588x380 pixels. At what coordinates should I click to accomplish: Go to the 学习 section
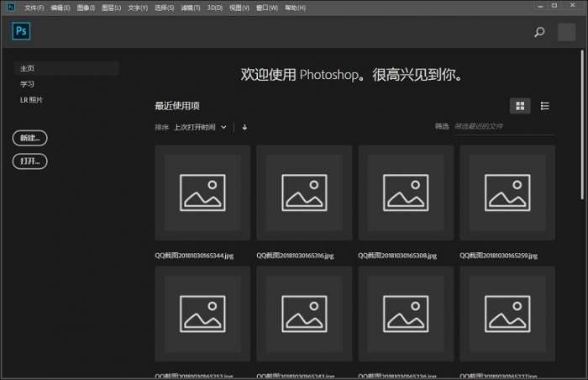[x=27, y=84]
